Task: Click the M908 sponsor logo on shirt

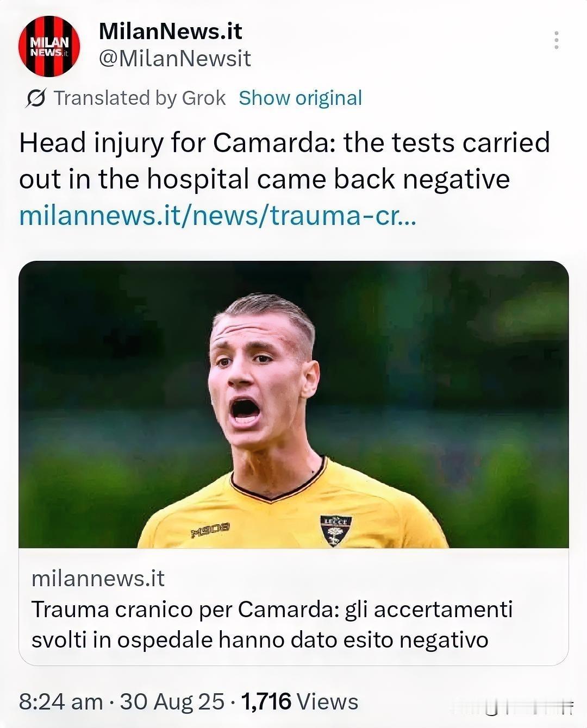Action: point(210,529)
